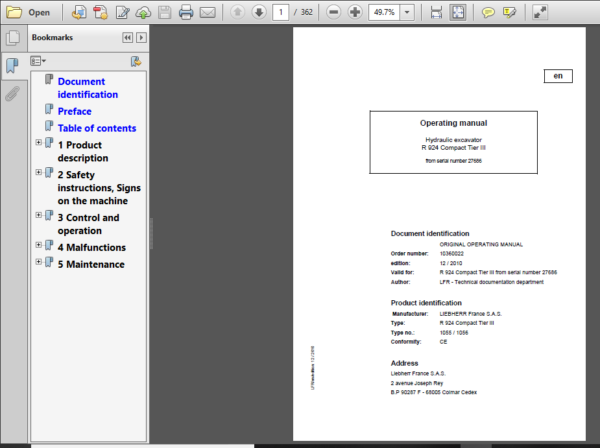Select the highlight text tool
600x448 pixels.
pyautogui.click(x=509, y=12)
